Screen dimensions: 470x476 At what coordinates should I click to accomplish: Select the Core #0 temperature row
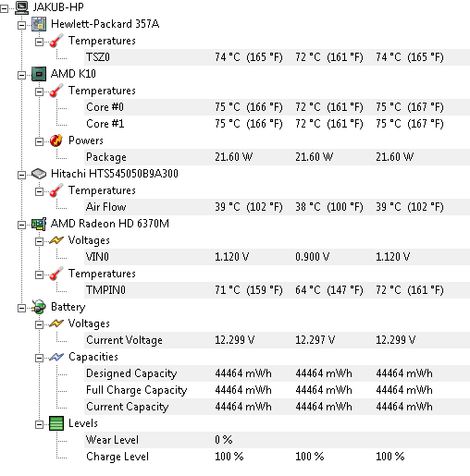click(277, 107)
